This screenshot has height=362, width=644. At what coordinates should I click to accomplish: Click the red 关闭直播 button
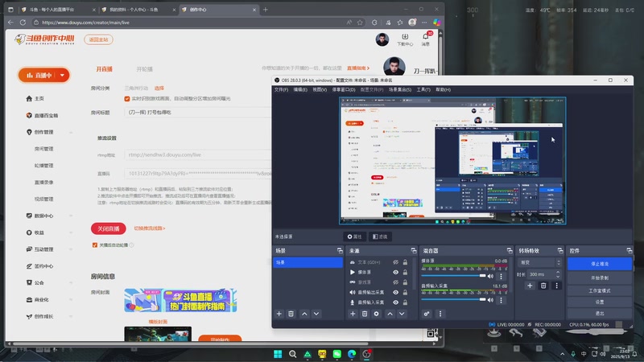click(x=109, y=228)
